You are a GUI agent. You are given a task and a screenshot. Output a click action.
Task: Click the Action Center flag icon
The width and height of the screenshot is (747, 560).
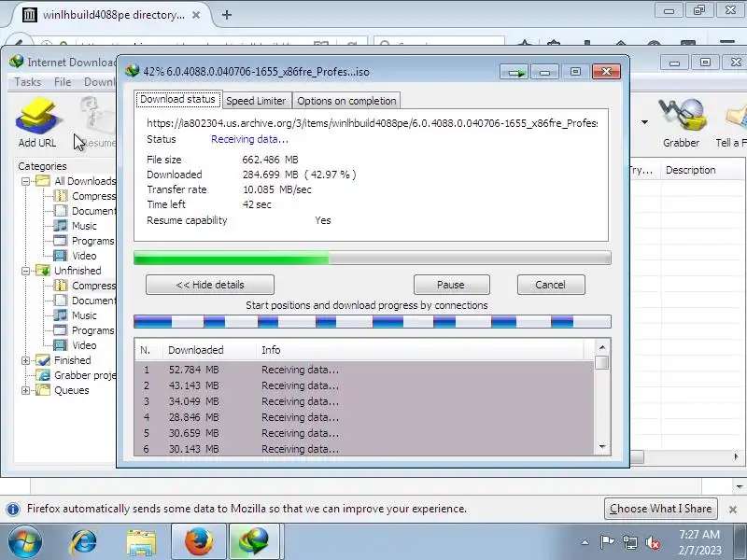607,542
